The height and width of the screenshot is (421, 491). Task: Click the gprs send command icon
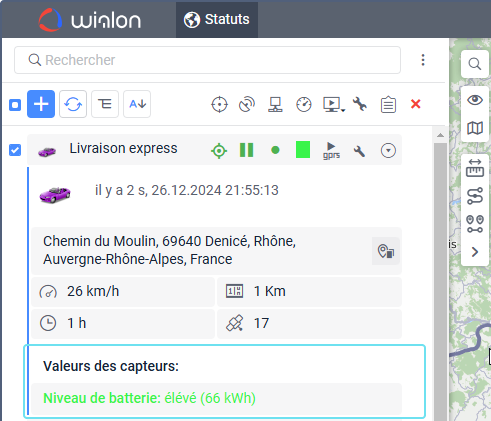point(331,151)
